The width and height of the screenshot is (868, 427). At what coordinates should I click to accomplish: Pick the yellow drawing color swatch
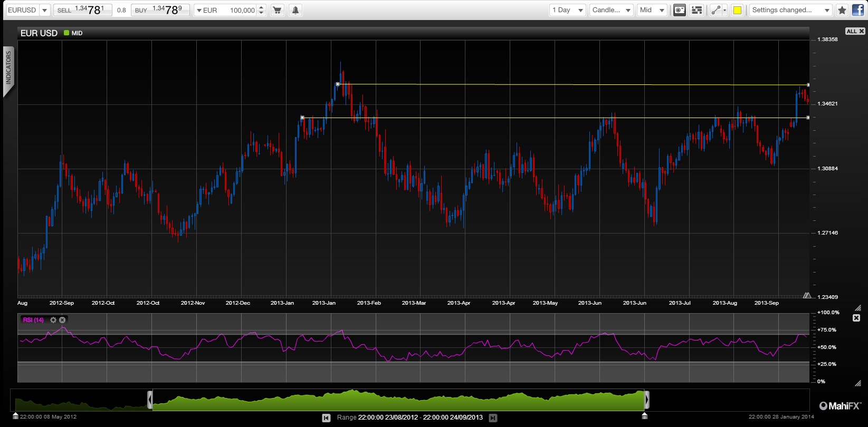coord(737,10)
